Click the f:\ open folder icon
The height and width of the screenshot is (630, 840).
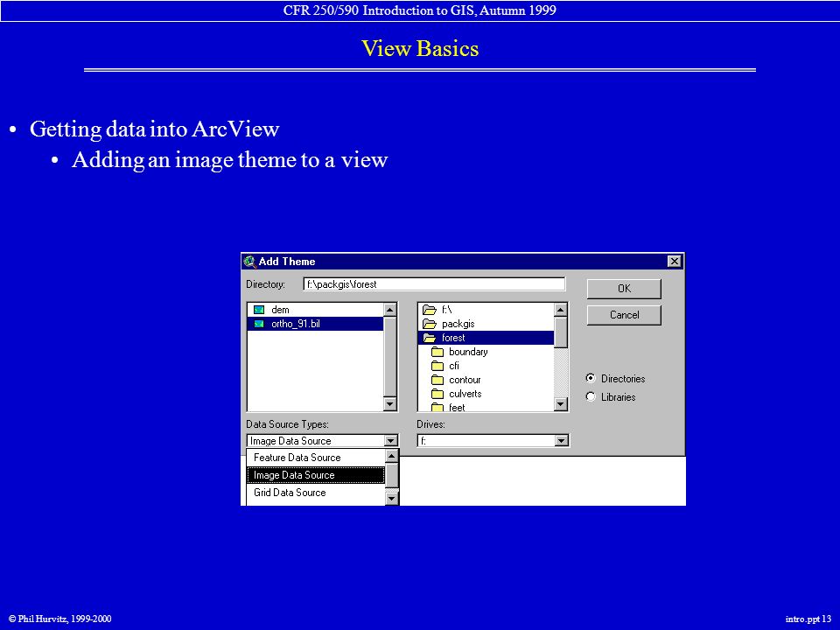tap(430, 310)
